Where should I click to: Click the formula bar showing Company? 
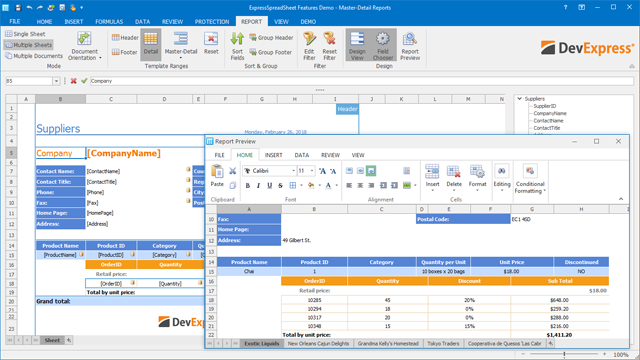361,81
